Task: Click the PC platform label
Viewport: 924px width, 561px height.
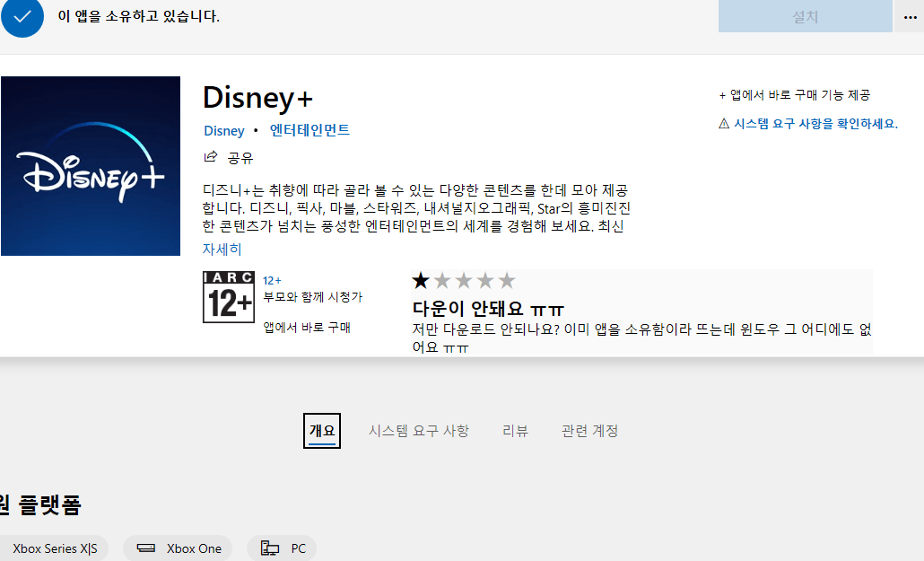Action: point(298,548)
